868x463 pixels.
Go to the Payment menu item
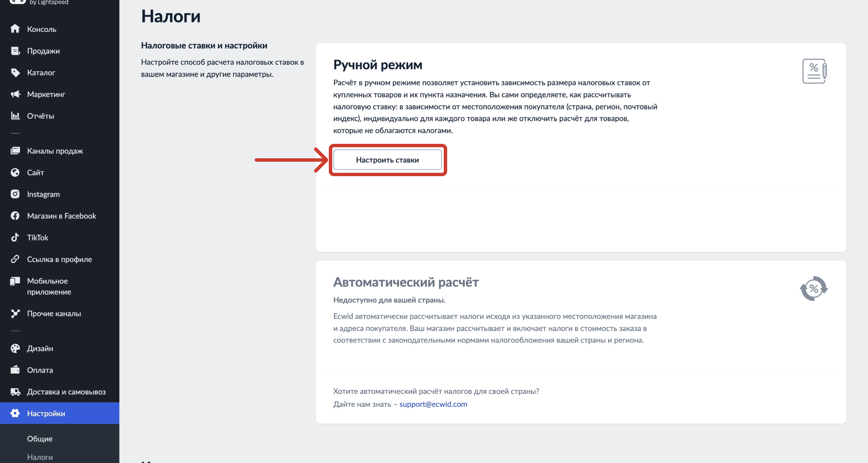tap(40, 370)
